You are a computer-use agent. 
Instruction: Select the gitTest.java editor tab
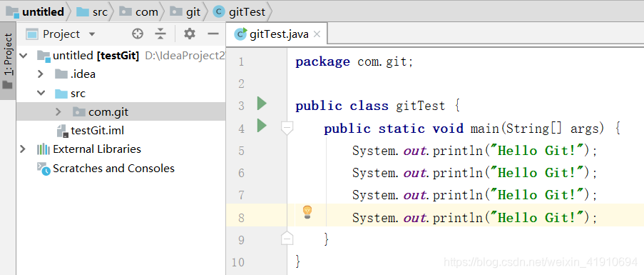pyautogui.click(x=277, y=34)
